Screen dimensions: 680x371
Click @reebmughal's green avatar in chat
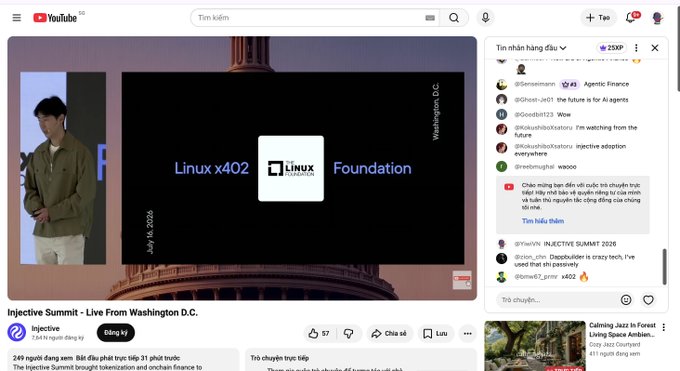(x=502, y=167)
